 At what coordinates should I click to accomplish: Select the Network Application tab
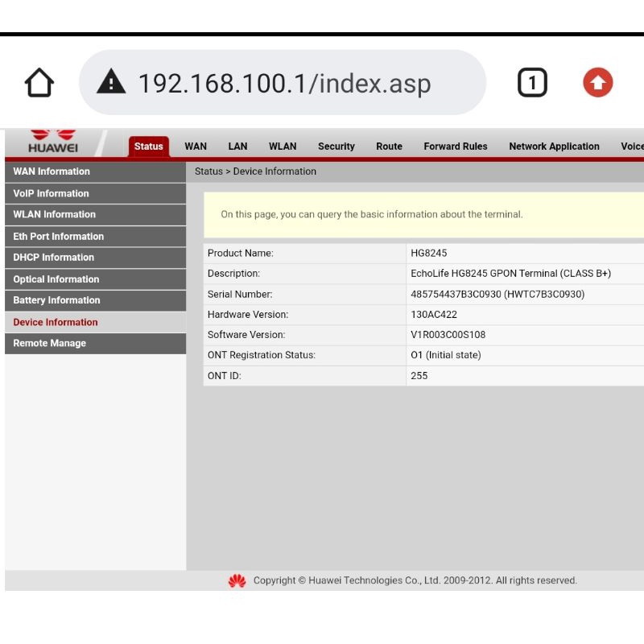(x=554, y=147)
